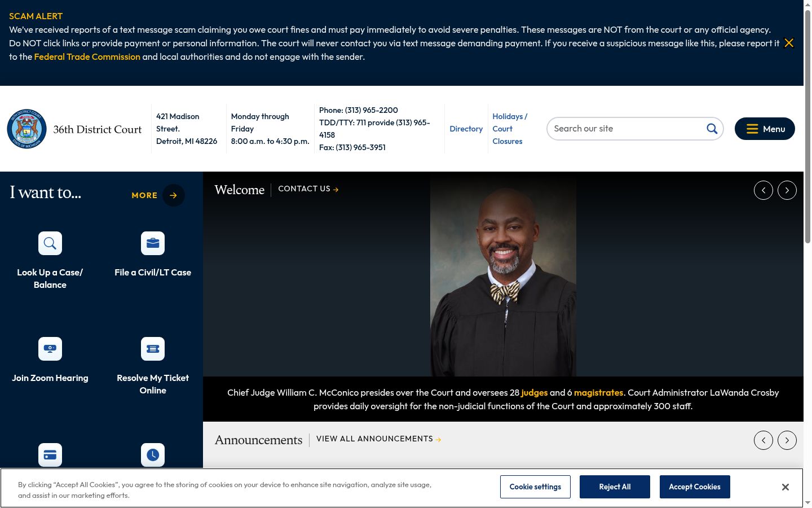Show previous Welcome slide
The height and width of the screenshot is (508, 812).
click(x=764, y=190)
